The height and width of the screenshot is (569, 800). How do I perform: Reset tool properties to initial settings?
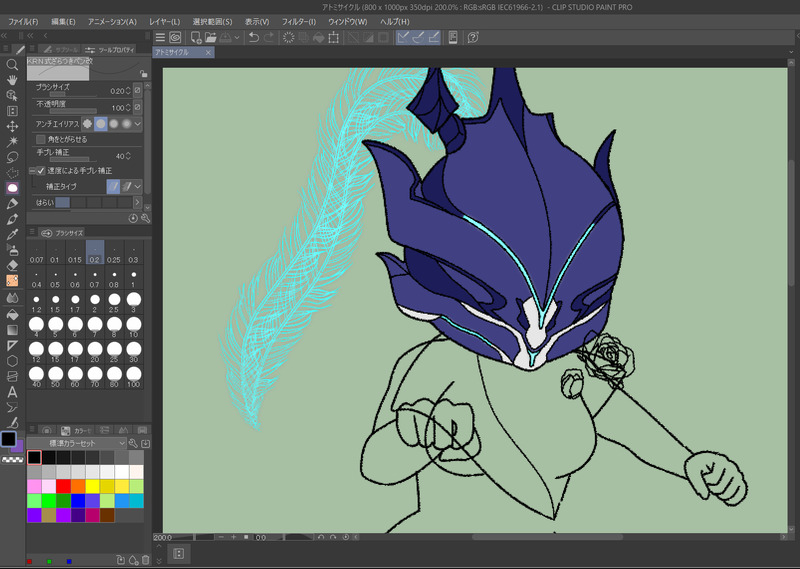coord(133,218)
